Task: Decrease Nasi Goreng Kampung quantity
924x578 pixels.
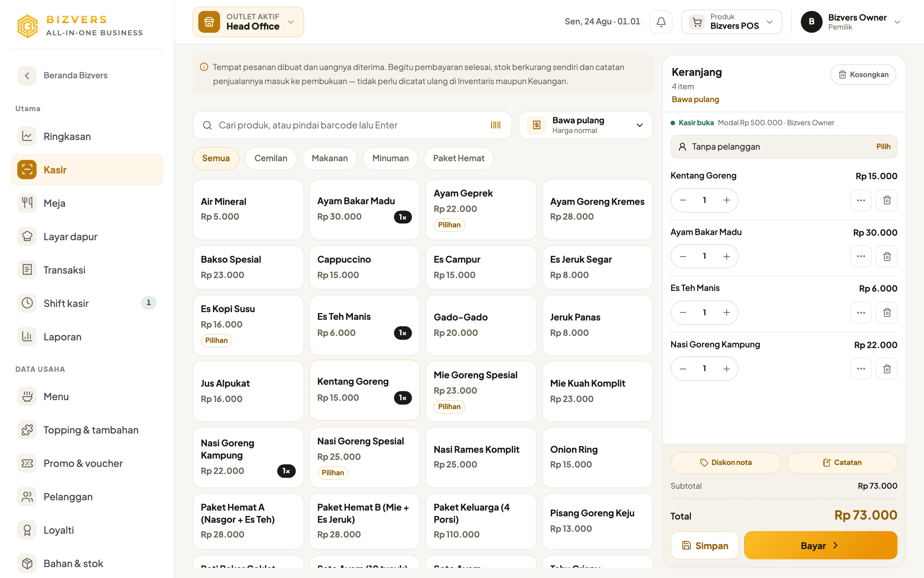Action: pos(683,369)
